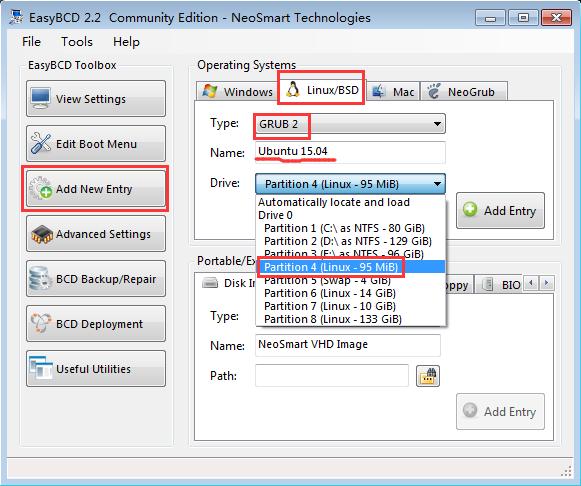Switch to the Mac tab

click(x=394, y=91)
